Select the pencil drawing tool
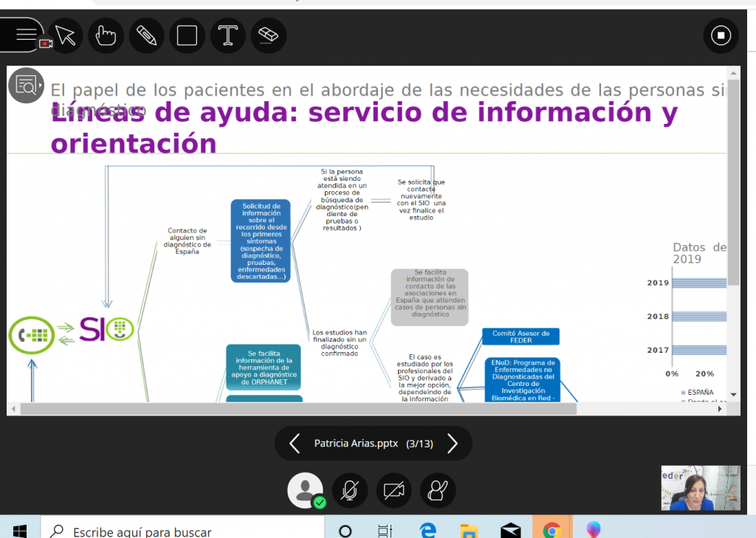756x538 pixels. click(146, 35)
